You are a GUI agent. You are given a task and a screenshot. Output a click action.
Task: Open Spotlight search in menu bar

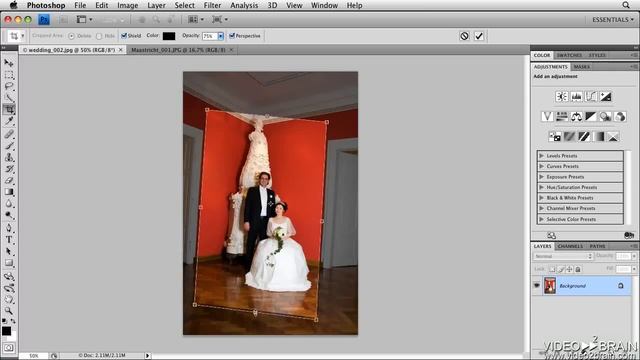pyautogui.click(x=626, y=5)
